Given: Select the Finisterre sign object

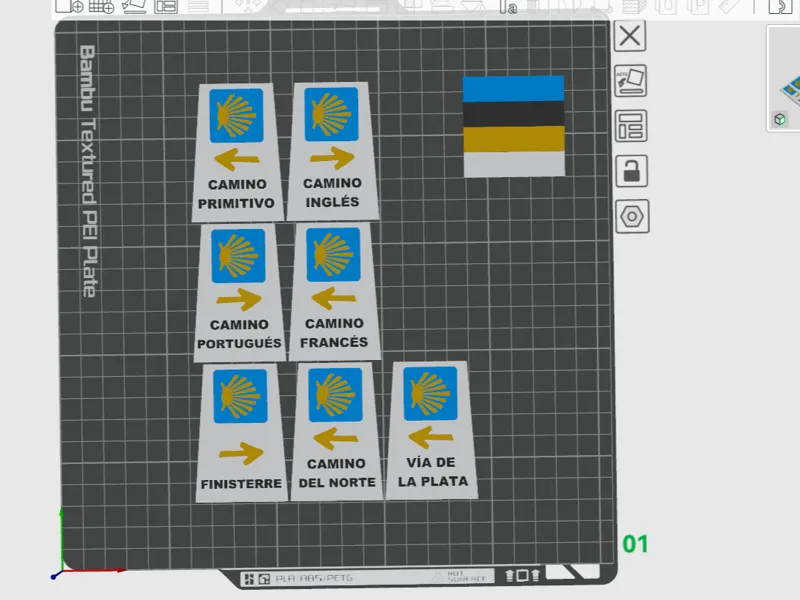Looking at the screenshot, I should coord(241,433).
